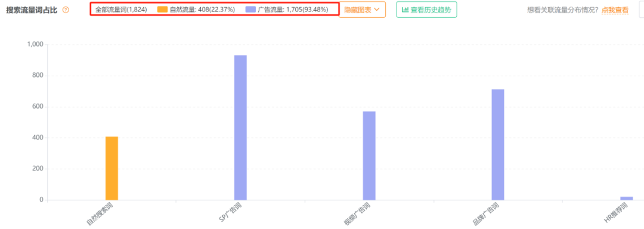Toggle the 广告流量: 1,705(93.48%) legend text
The height and width of the screenshot is (229, 644).
pyautogui.click(x=293, y=10)
